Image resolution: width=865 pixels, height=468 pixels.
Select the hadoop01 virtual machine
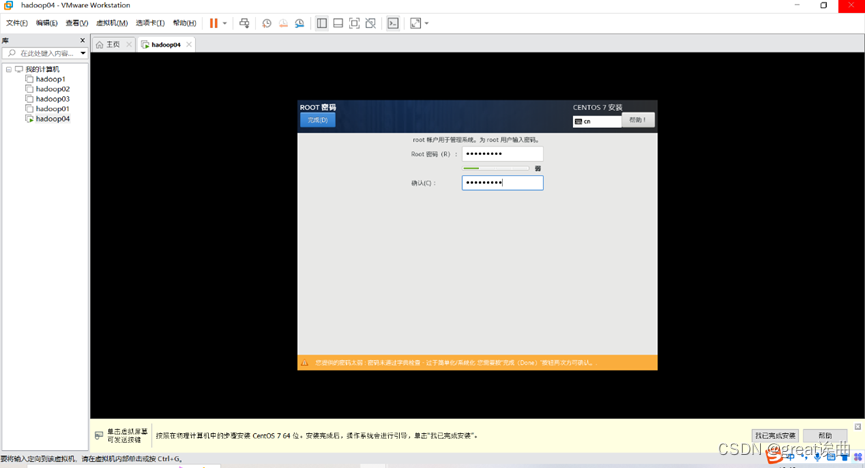click(52, 109)
